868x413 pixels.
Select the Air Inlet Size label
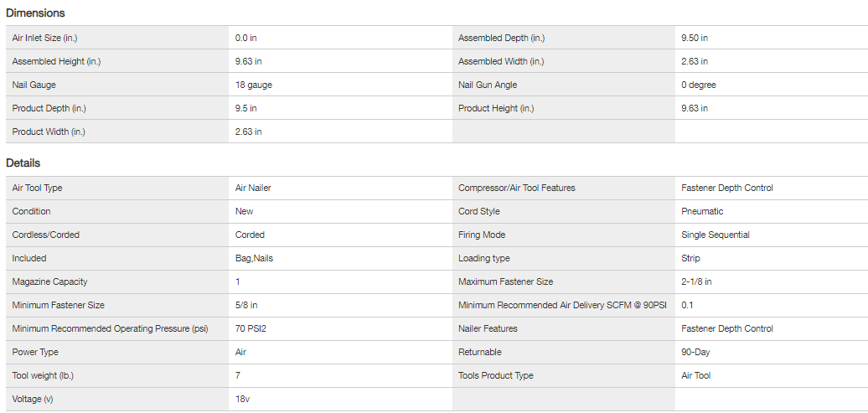point(44,38)
